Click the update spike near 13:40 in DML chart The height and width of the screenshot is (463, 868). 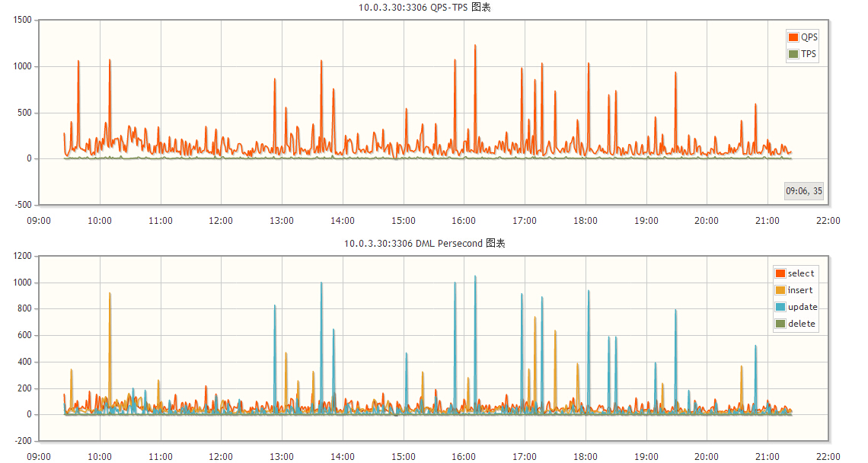point(321,284)
